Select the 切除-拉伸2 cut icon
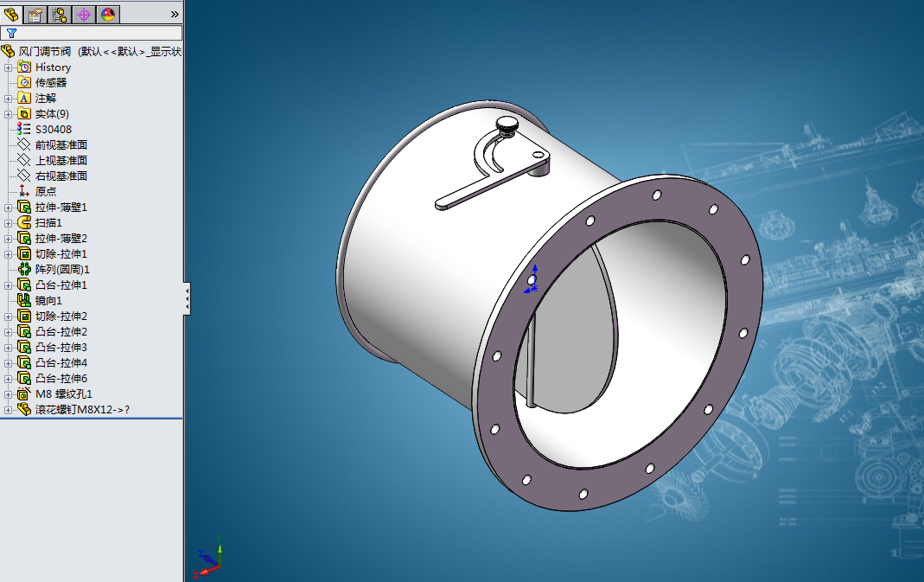This screenshot has width=924, height=582. 24,316
